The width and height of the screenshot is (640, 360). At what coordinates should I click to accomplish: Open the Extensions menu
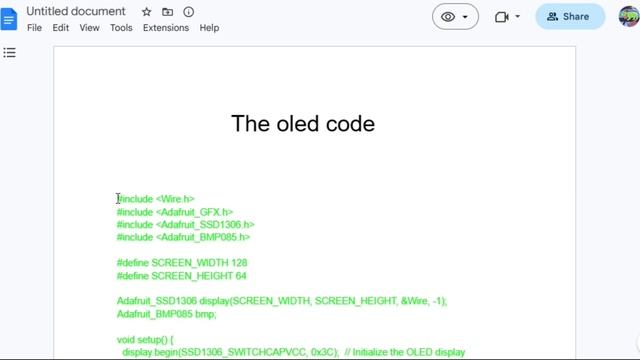pos(166,28)
